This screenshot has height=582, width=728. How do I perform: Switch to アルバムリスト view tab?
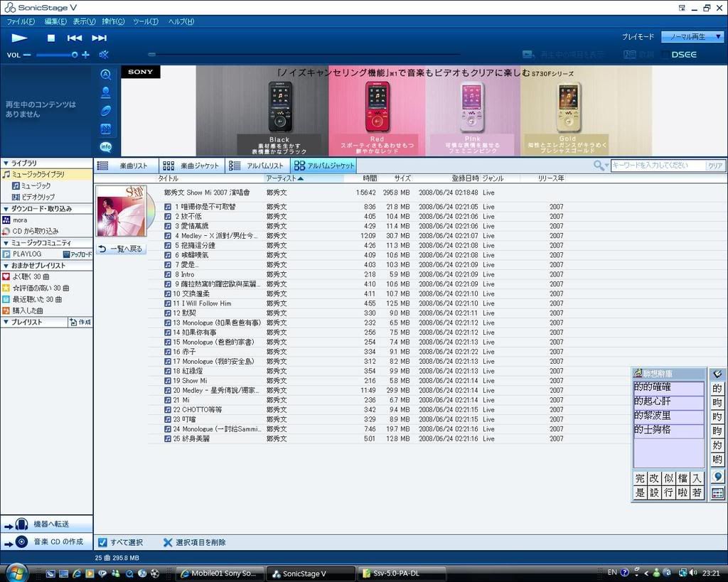click(258, 166)
